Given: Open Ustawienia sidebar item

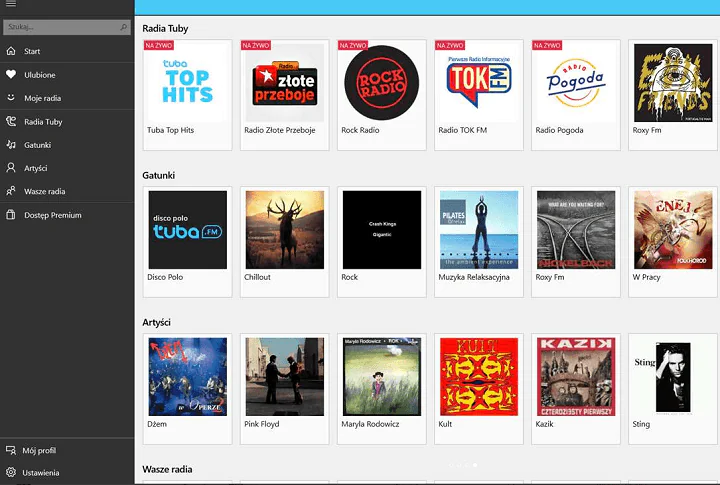Looking at the screenshot, I should click(x=67, y=472).
